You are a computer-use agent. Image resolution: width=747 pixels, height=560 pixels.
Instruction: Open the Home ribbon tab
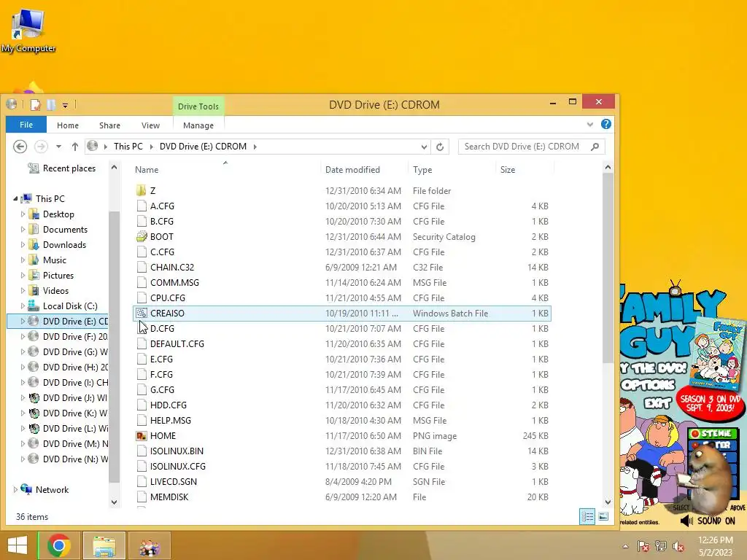[x=68, y=125]
